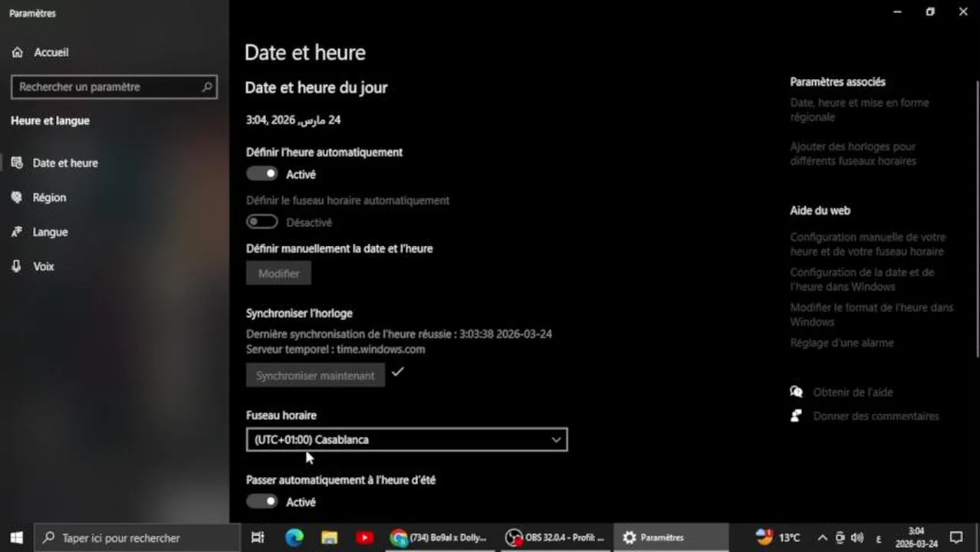
Task: Click the input language indicator in tray
Action: (879, 538)
